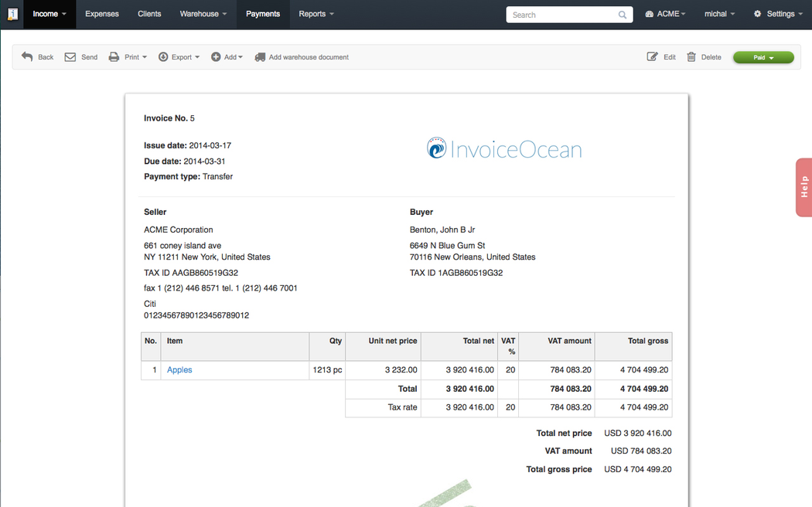The width and height of the screenshot is (812, 507).
Task: Open the Income menu
Action: 49,14
